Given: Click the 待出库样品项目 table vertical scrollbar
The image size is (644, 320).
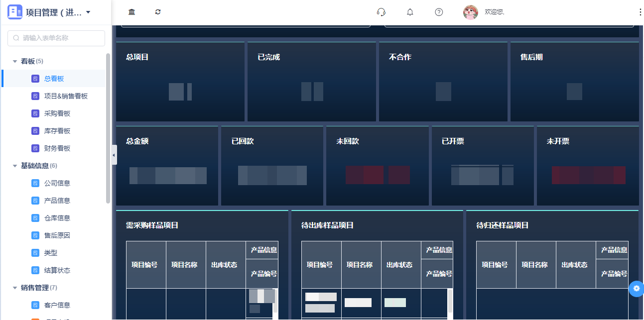Looking at the screenshot, I should click(450, 301).
